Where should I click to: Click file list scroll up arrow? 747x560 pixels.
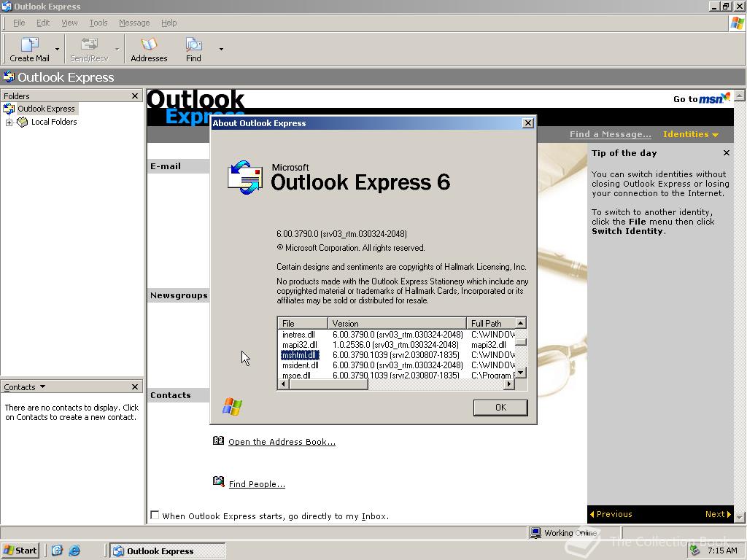[x=521, y=323]
